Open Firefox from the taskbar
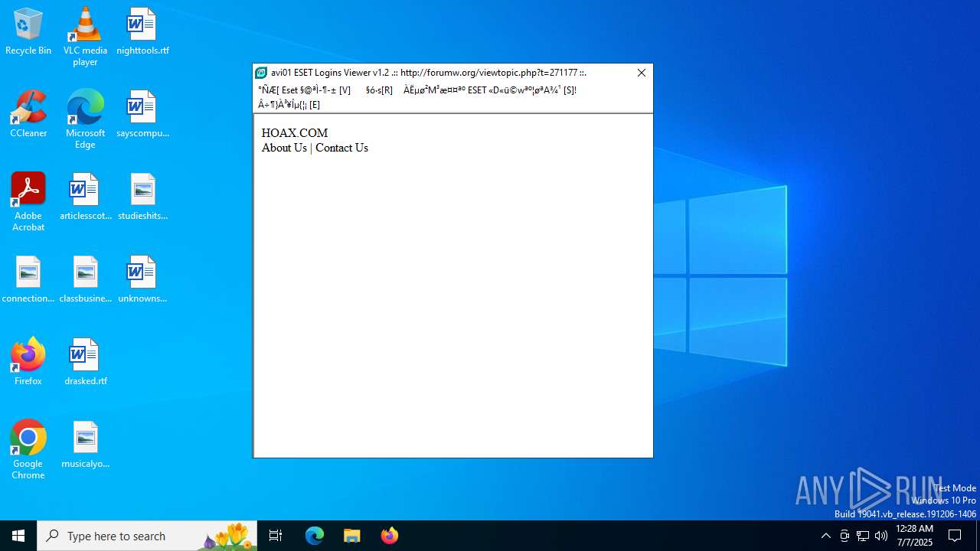Viewport: 980px width, 551px height. coord(390,536)
